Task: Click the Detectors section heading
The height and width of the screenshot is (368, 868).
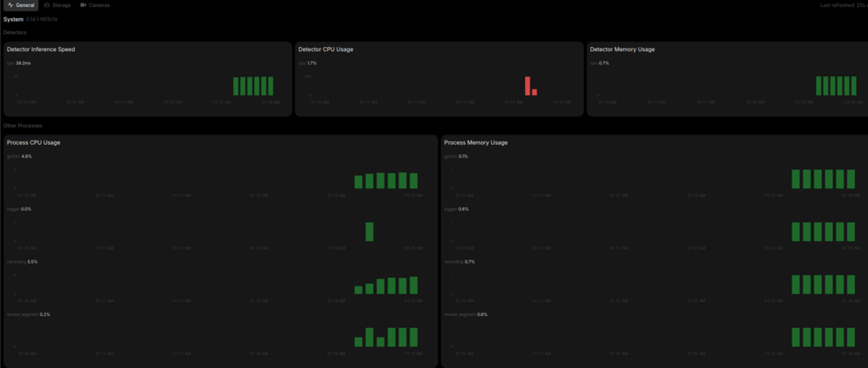Action: 15,33
